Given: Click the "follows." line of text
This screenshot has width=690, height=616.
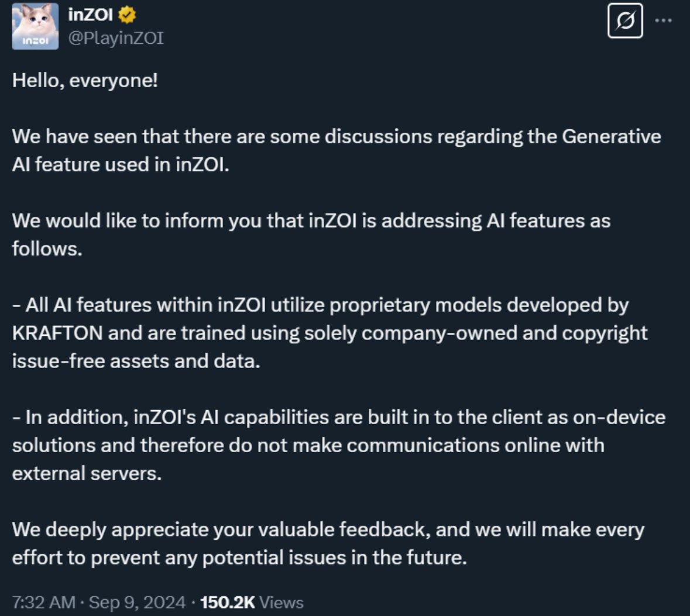Looking at the screenshot, I should pyautogui.click(x=47, y=249).
